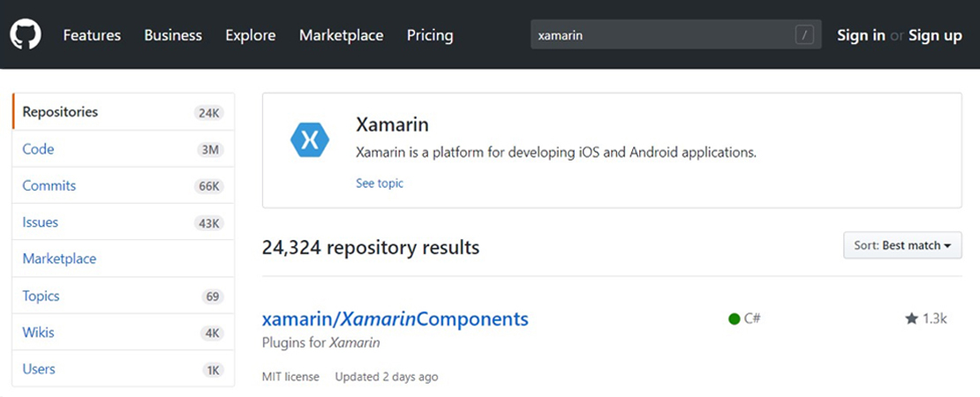Click the MIT license label
The image size is (980, 397).
(x=290, y=377)
